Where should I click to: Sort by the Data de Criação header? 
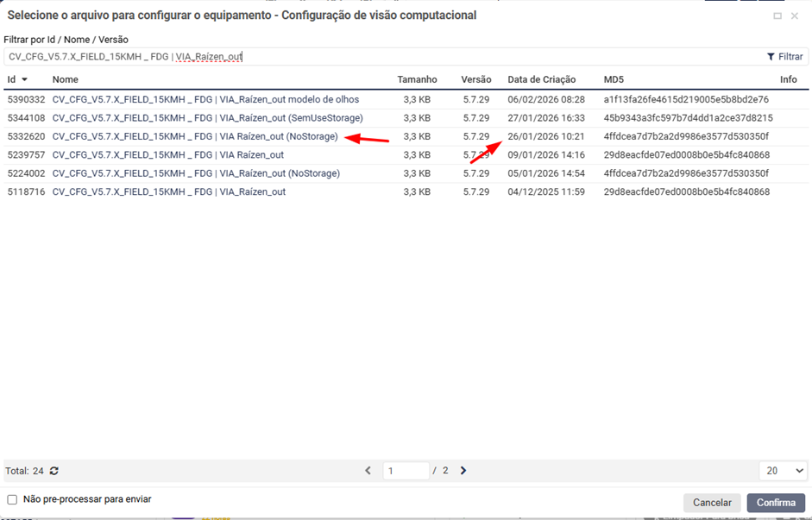[x=541, y=79]
